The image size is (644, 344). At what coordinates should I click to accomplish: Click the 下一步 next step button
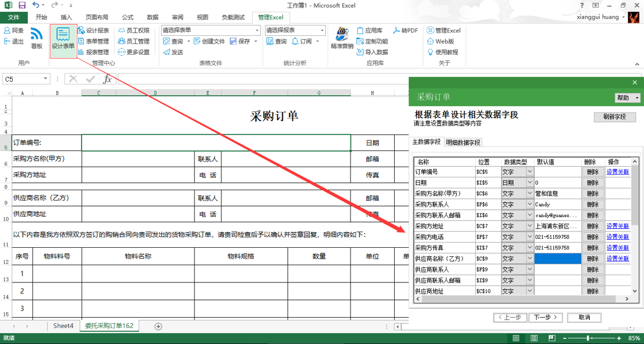[x=546, y=317]
